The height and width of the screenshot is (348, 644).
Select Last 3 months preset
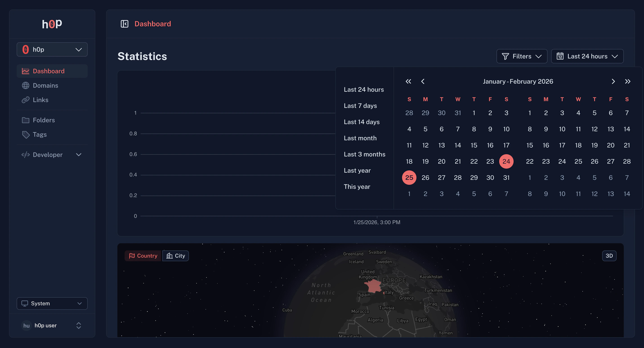pyautogui.click(x=364, y=154)
